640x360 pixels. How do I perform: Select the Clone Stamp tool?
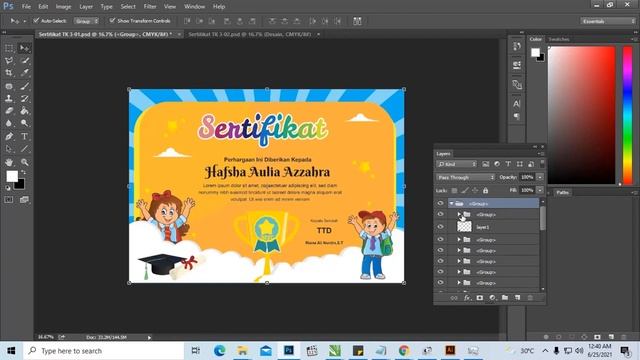point(9,98)
